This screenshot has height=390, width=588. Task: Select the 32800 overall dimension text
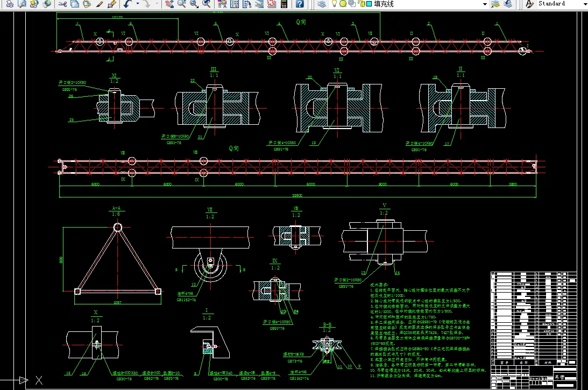point(297,195)
